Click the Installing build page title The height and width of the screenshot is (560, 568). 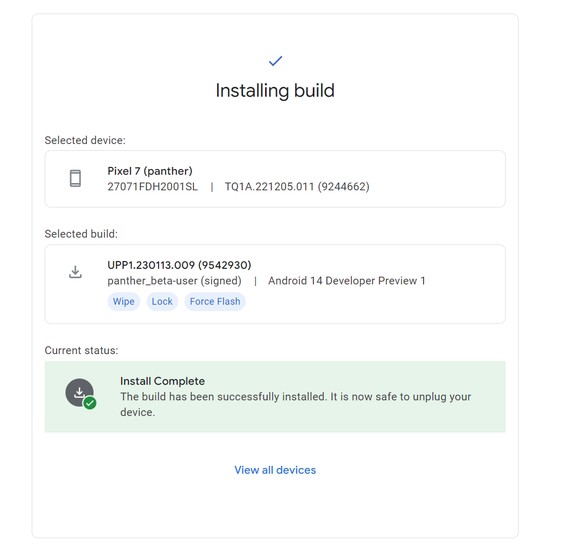click(275, 91)
